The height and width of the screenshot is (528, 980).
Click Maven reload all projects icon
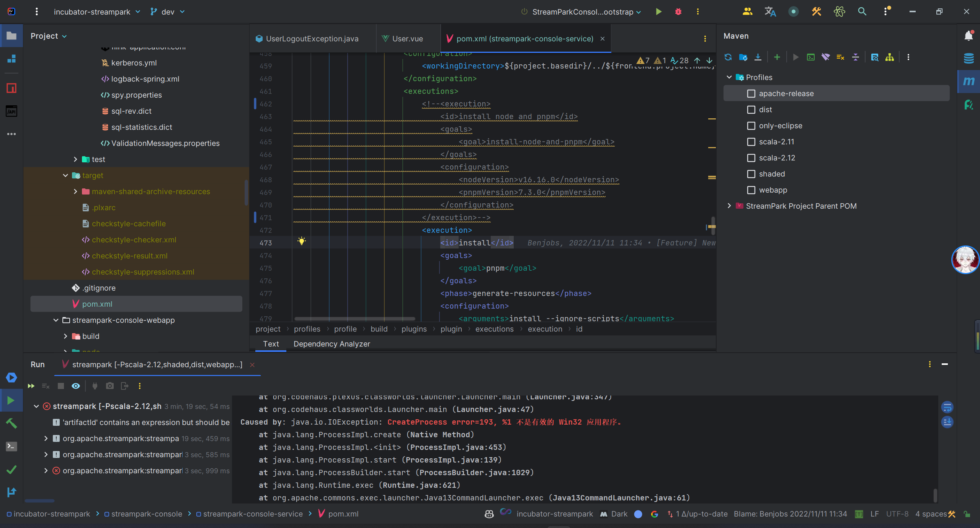pyautogui.click(x=728, y=57)
